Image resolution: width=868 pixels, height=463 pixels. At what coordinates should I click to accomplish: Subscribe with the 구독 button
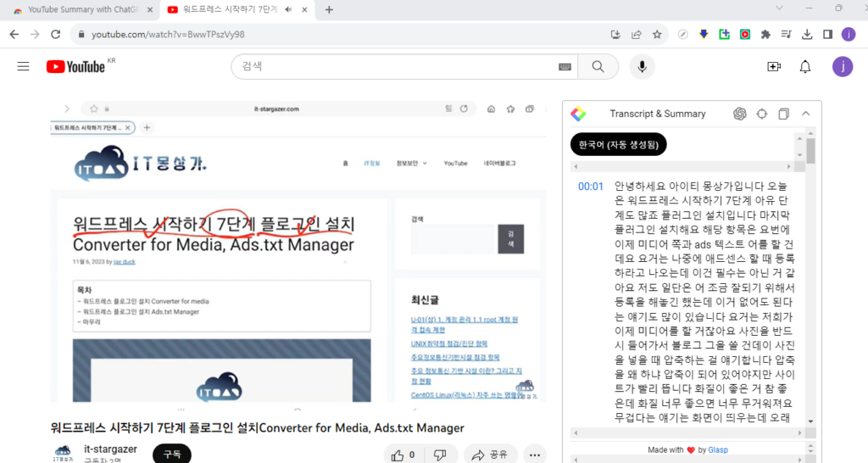click(171, 455)
